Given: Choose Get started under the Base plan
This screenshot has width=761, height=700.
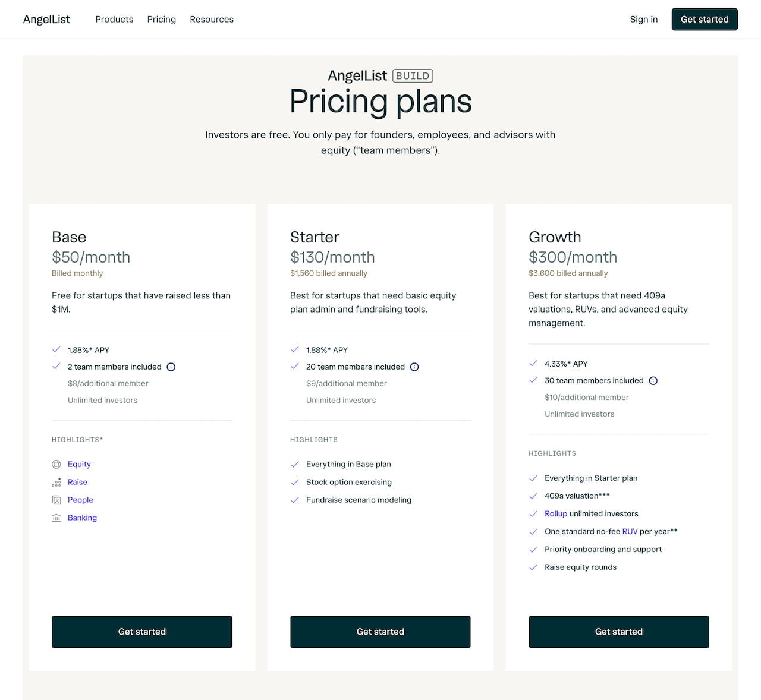Looking at the screenshot, I should (142, 632).
